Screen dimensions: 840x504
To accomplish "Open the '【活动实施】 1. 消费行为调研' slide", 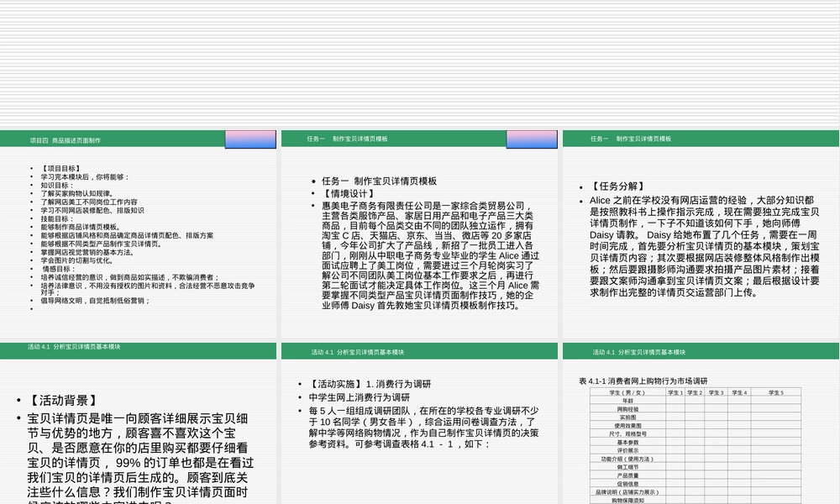I will coord(419,423).
